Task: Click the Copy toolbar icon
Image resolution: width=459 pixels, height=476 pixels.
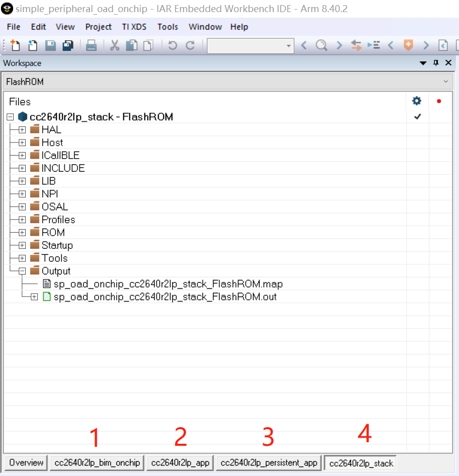Action: click(x=132, y=45)
